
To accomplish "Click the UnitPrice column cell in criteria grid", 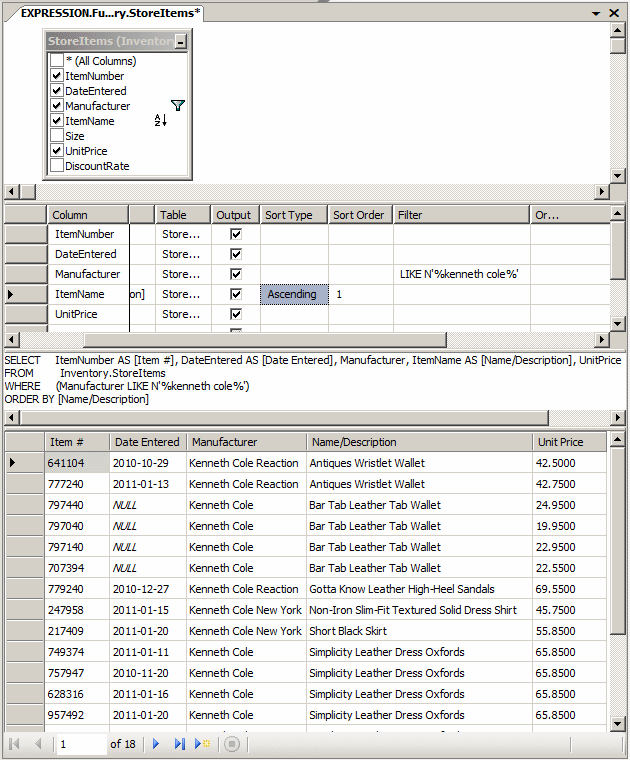I will [88, 314].
